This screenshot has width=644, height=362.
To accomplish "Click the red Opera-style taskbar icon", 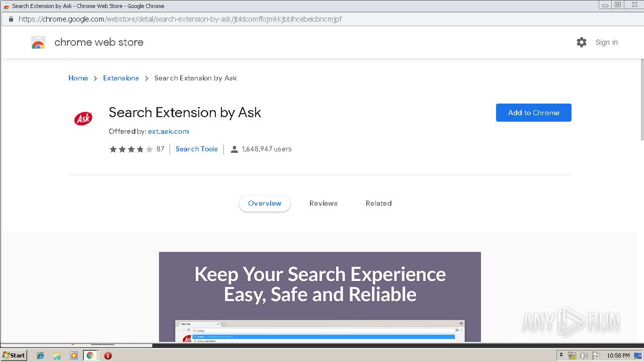I will tap(108, 355).
